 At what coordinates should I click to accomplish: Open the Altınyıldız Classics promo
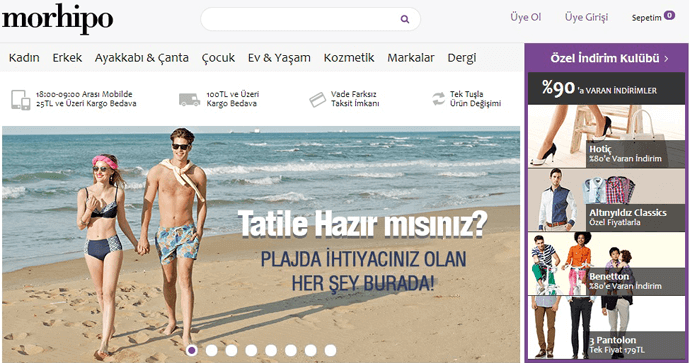tap(606, 200)
